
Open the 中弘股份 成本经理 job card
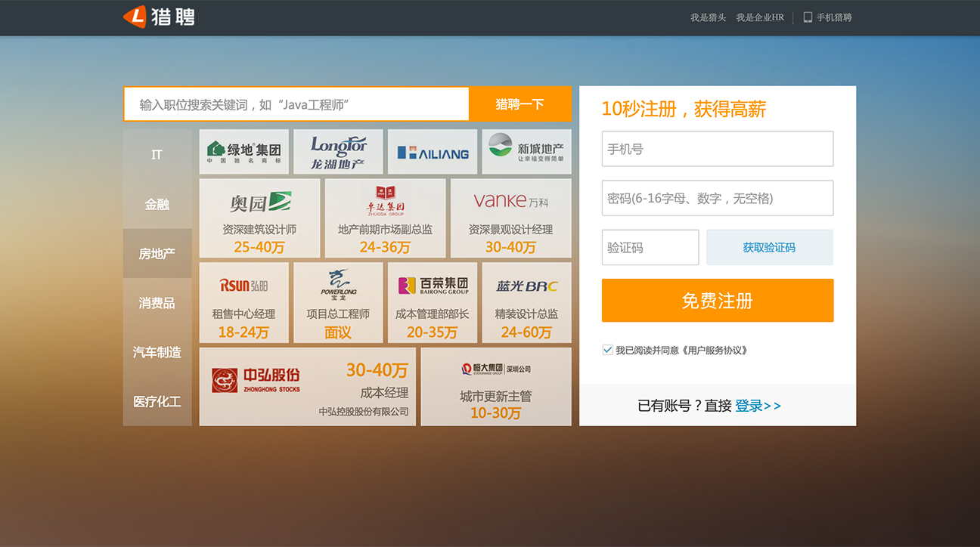[308, 387]
